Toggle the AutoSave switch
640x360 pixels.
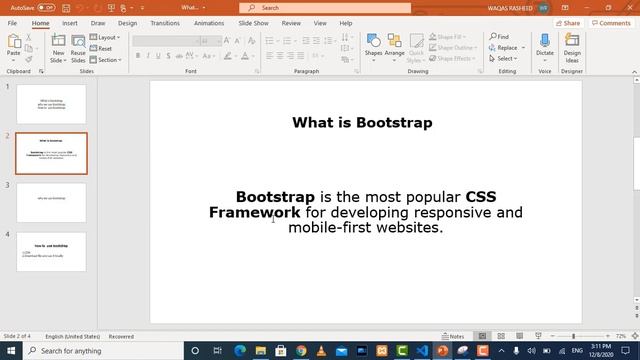[x=46, y=8]
